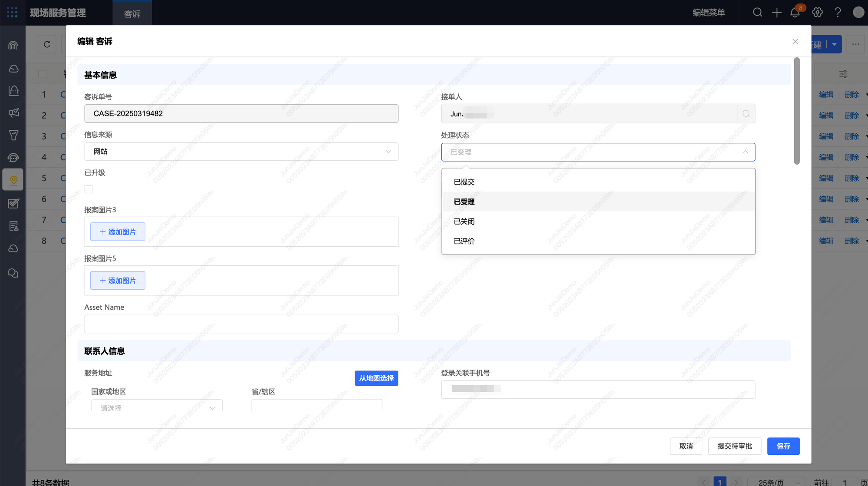
Task: Choose 已评价 in the status list
Action: (464, 241)
